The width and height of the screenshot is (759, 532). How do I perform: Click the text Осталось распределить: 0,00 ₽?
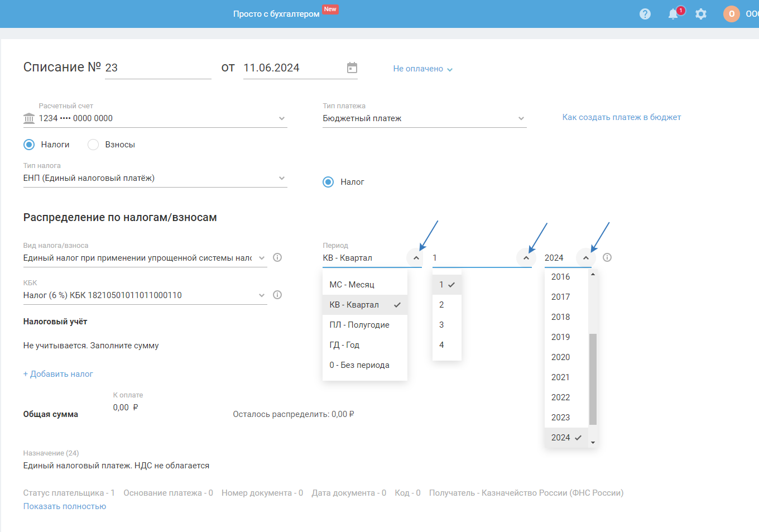(294, 414)
